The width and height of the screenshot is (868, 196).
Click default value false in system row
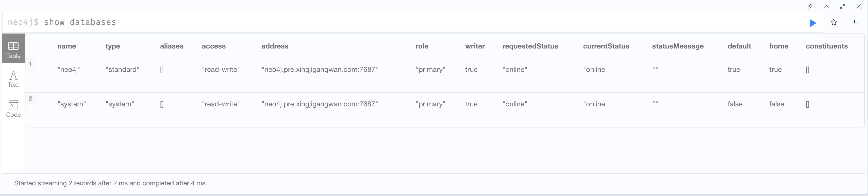tap(735, 104)
